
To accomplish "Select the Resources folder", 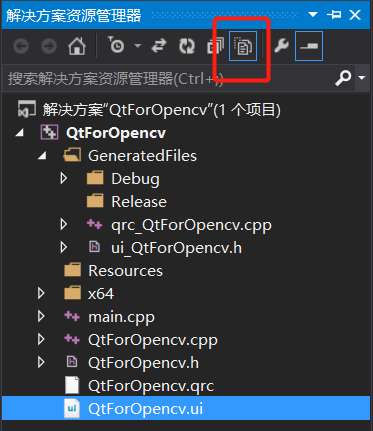I will [x=125, y=271].
